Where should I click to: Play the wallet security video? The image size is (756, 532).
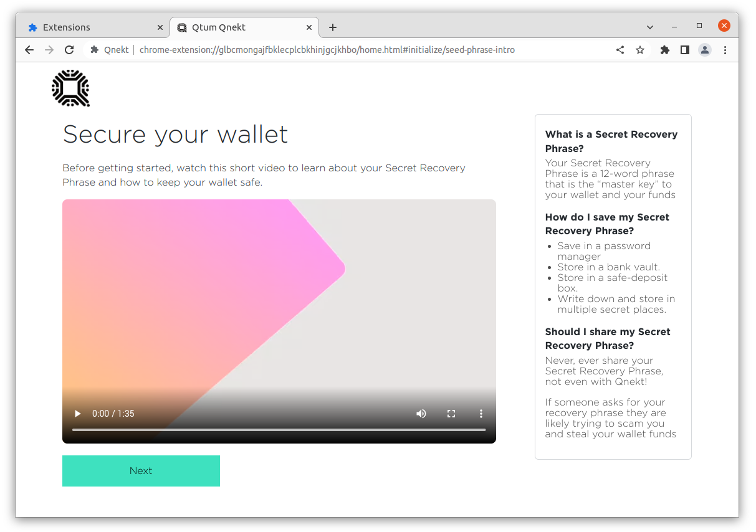pyautogui.click(x=78, y=414)
